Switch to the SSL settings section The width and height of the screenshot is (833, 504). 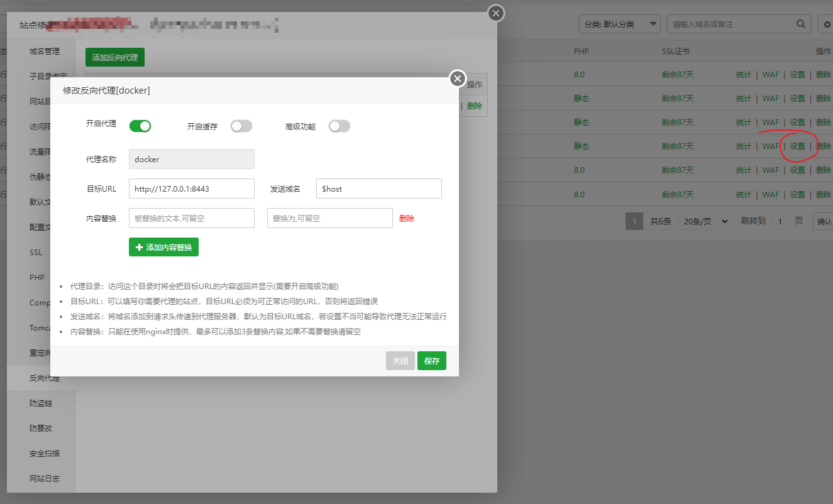pos(36,252)
